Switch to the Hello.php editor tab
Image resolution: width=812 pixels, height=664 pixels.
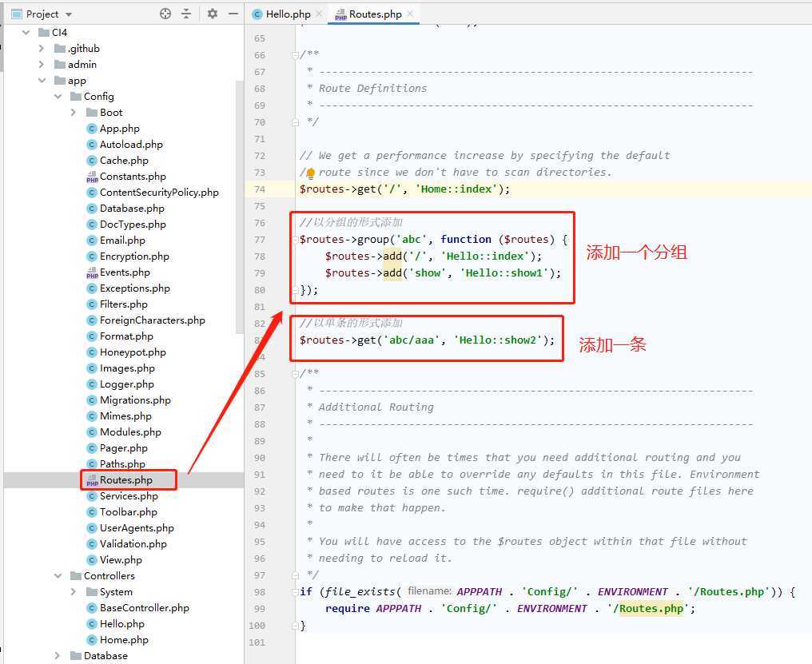point(288,14)
